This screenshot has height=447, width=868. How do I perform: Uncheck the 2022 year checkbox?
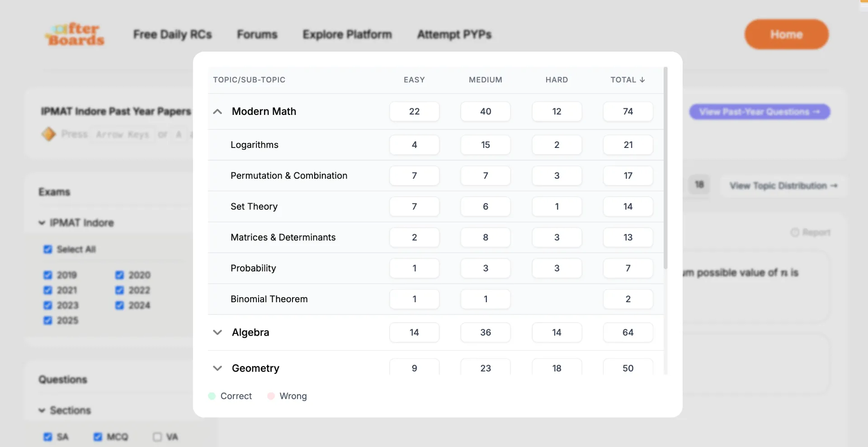coord(119,290)
